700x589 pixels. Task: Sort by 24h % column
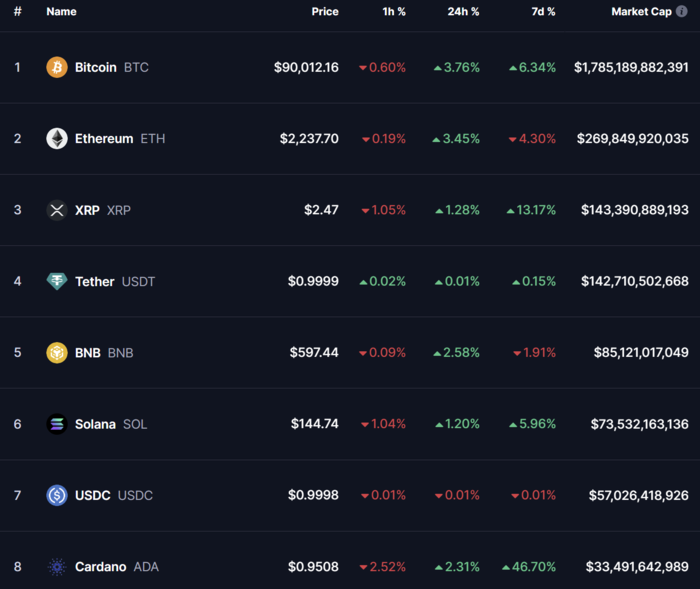[x=463, y=12]
